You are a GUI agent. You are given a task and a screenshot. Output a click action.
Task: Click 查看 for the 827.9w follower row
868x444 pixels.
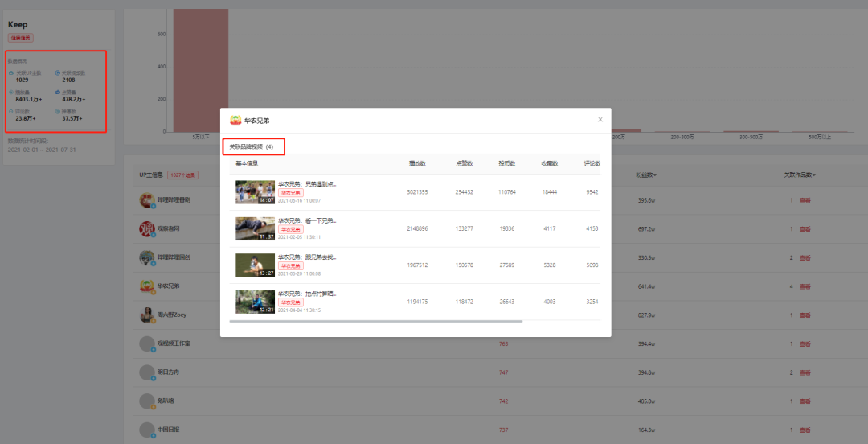pyautogui.click(x=805, y=314)
